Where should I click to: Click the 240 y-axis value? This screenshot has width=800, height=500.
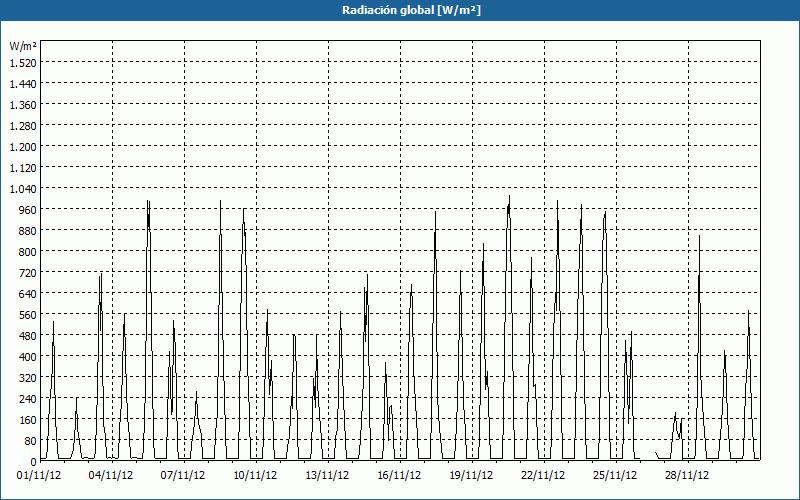[28, 399]
